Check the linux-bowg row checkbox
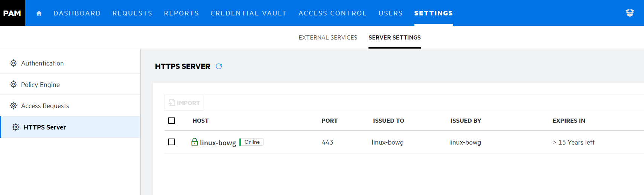This screenshot has height=195, width=644. pyautogui.click(x=172, y=142)
